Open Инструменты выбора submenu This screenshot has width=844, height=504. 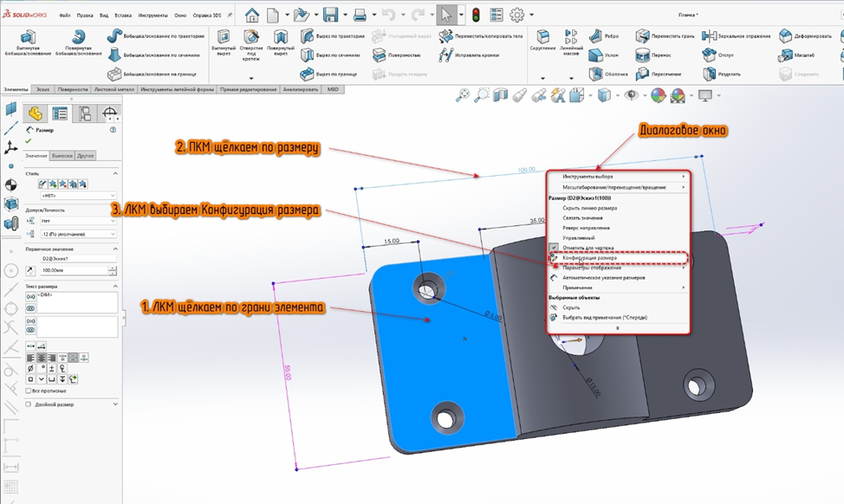pyautogui.click(x=617, y=177)
